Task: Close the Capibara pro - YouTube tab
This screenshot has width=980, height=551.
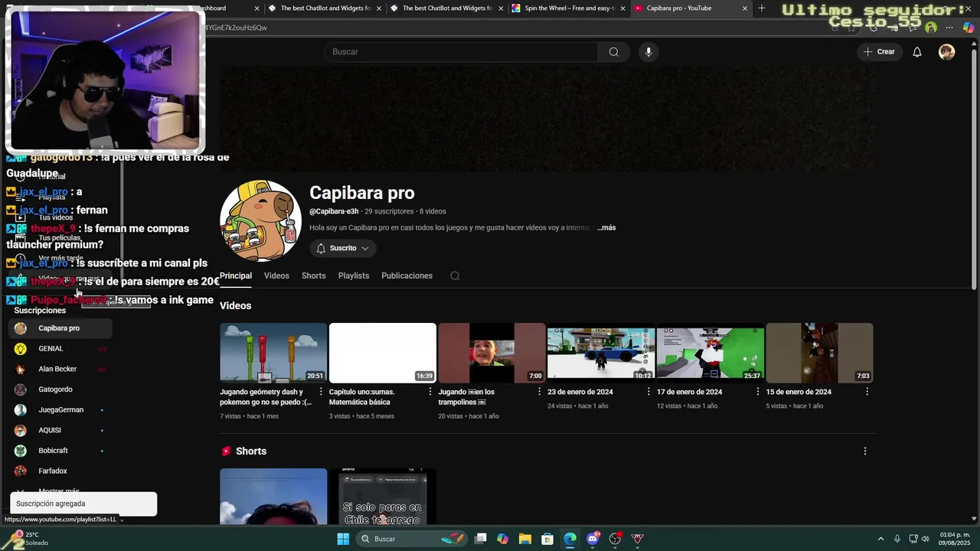Action: 745,8
